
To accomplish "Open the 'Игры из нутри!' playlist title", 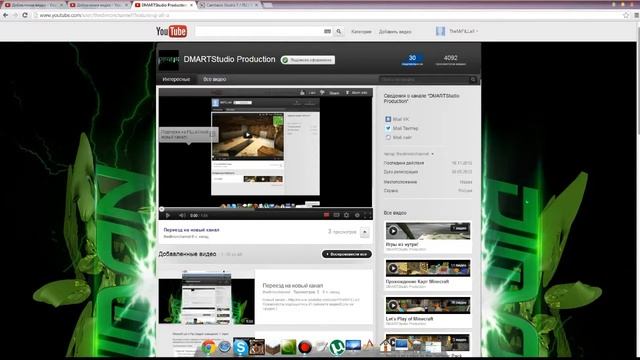I will pos(402,244).
